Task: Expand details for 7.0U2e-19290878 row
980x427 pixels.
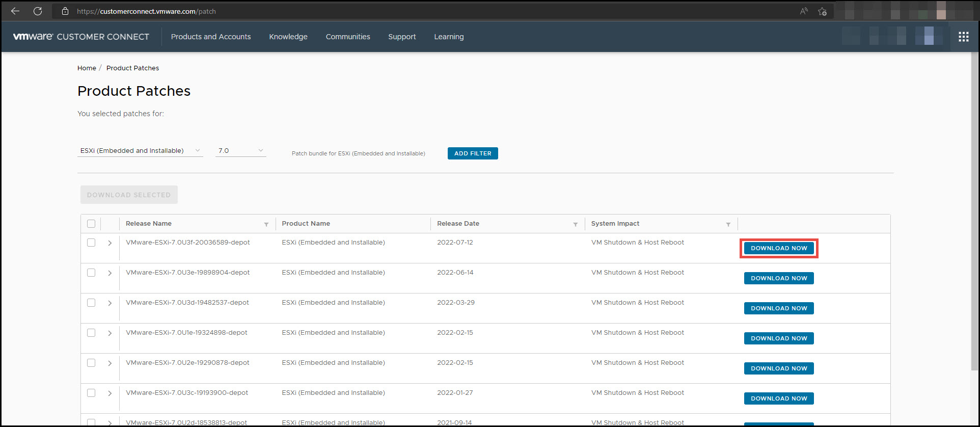Action: click(x=110, y=363)
